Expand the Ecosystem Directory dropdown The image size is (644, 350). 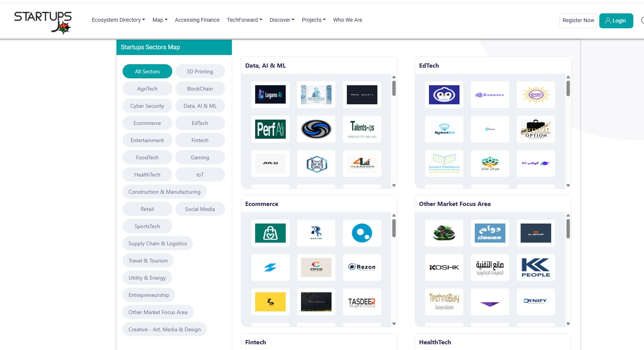pos(118,20)
